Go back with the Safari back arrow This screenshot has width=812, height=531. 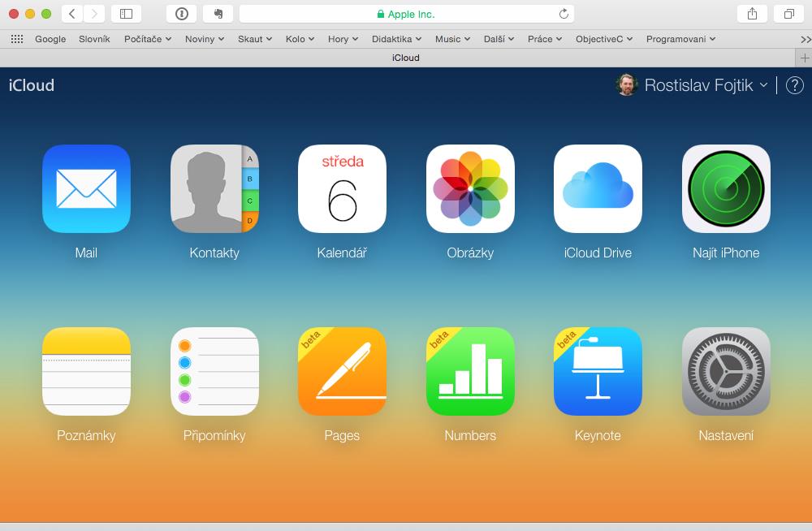[x=72, y=14]
